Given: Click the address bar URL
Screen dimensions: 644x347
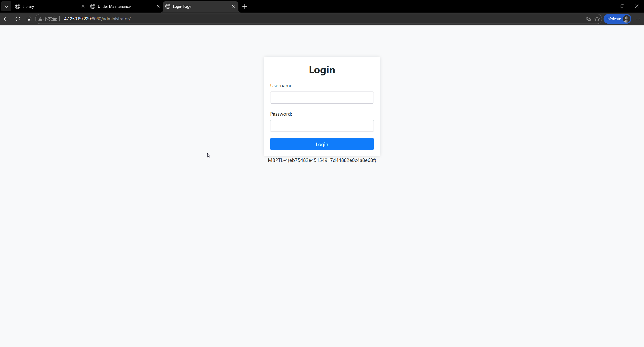Looking at the screenshot, I should point(97,19).
